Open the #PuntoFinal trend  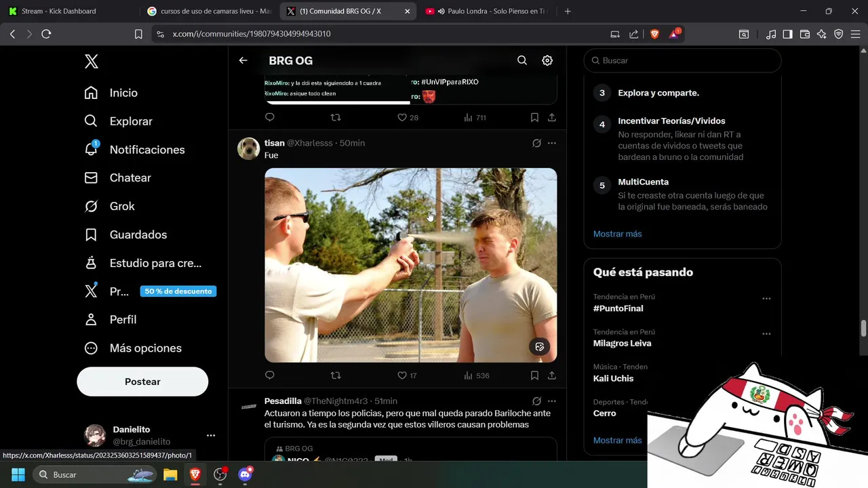(x=618, y=308)
